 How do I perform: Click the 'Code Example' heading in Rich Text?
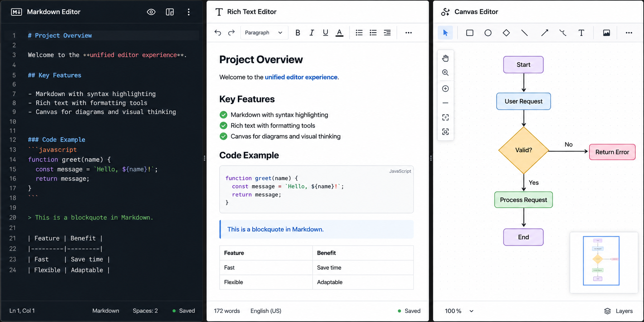(249, 155)
